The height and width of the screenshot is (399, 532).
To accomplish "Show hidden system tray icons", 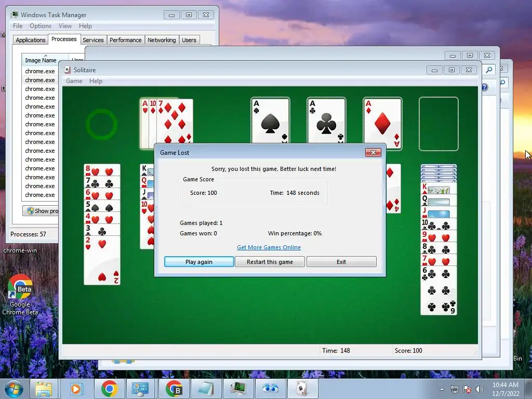I will [442, 389].
